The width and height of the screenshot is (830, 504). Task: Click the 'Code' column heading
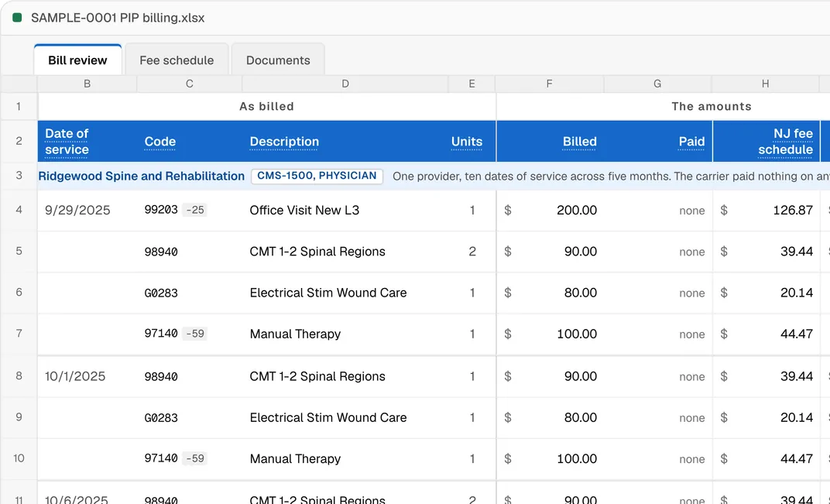(x=159, y=142)
